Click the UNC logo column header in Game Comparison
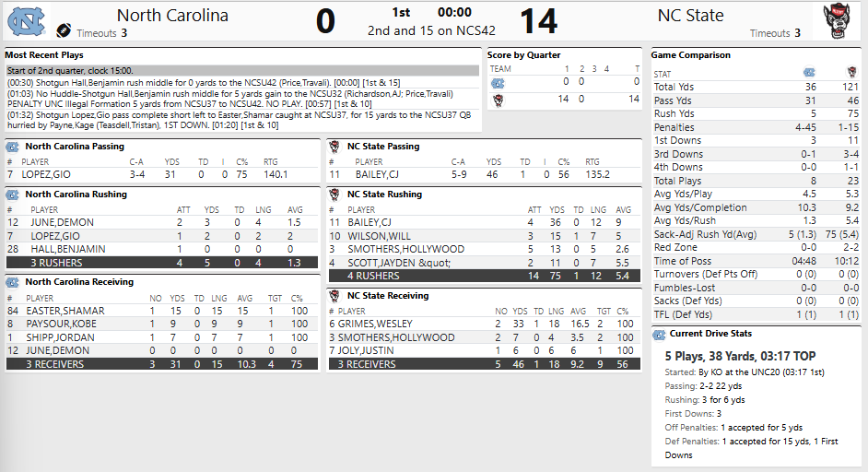The height and width of the screenshot is (472, 868). coord(808,73)
